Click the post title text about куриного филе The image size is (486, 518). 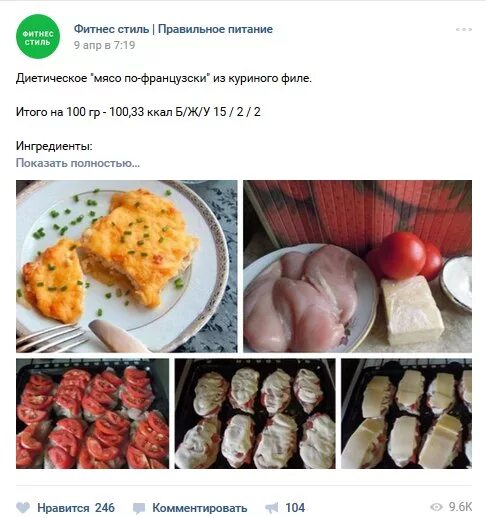[164, 78]
